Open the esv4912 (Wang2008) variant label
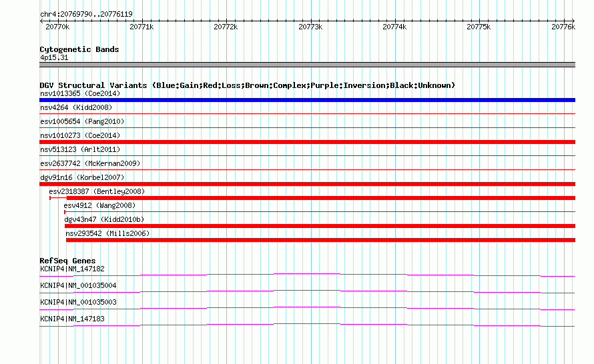 pos(99,205)
